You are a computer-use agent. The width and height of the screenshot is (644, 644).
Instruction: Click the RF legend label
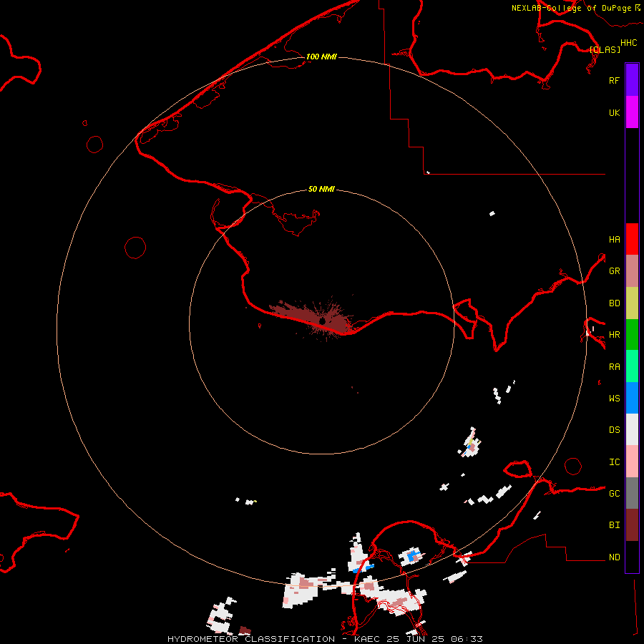coord(614,80)
